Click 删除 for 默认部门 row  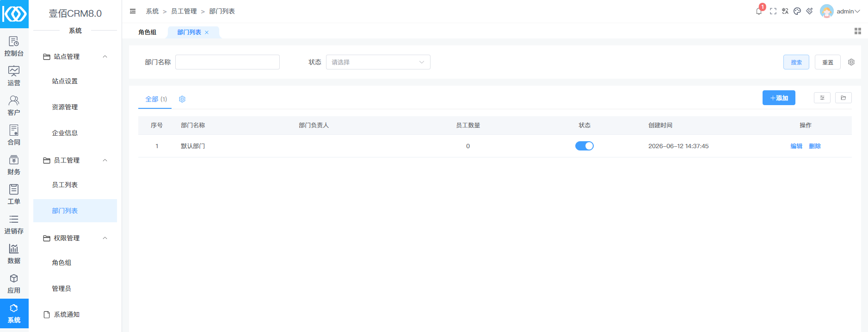(x=815, y=146)
